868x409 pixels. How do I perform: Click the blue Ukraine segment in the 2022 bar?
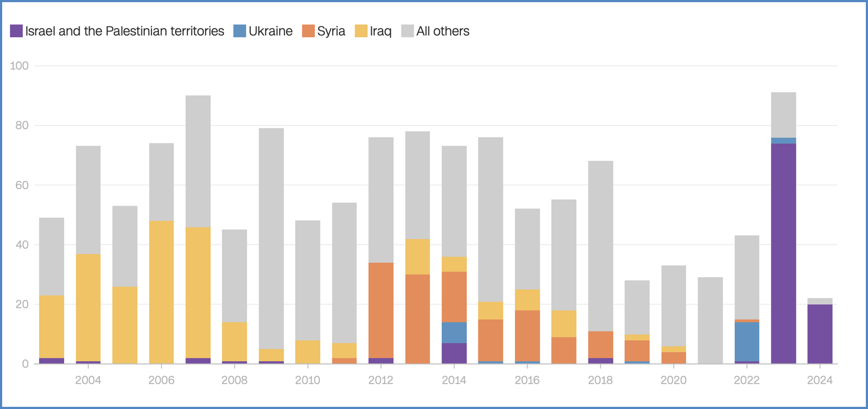pyautogui.click(x=747, y=341)
